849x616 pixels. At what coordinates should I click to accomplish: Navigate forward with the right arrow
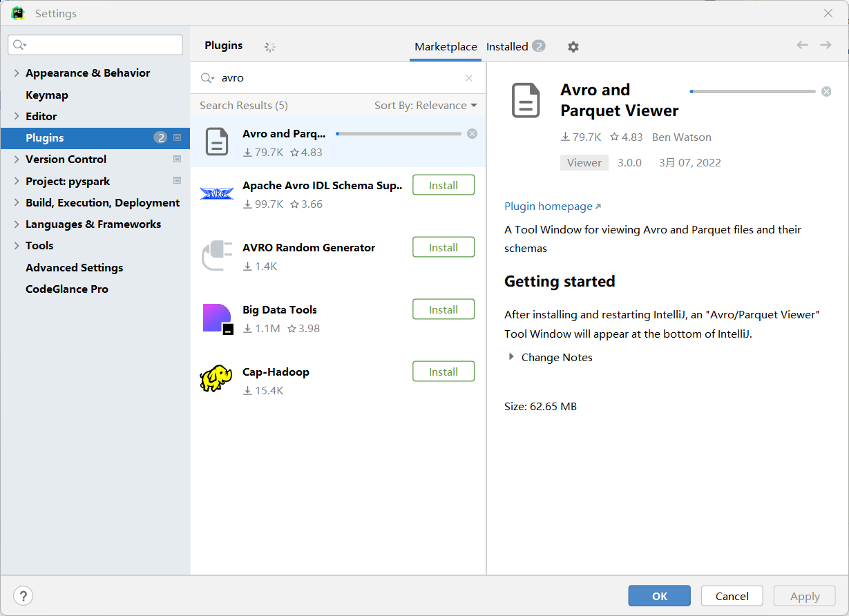(x=826, y=45)
